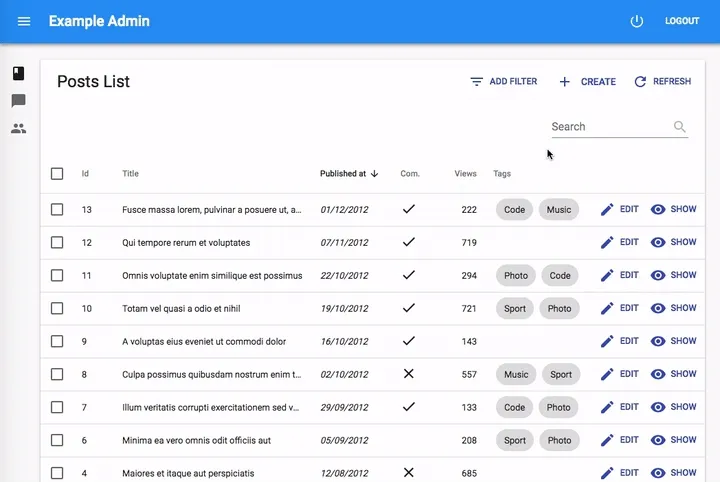Sort the table by Title header
Viewport: 720px width, 482px height.
pos(131,174)
